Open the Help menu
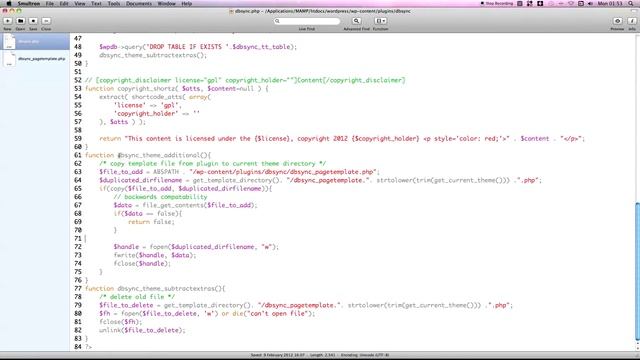 tap(187, 3)
